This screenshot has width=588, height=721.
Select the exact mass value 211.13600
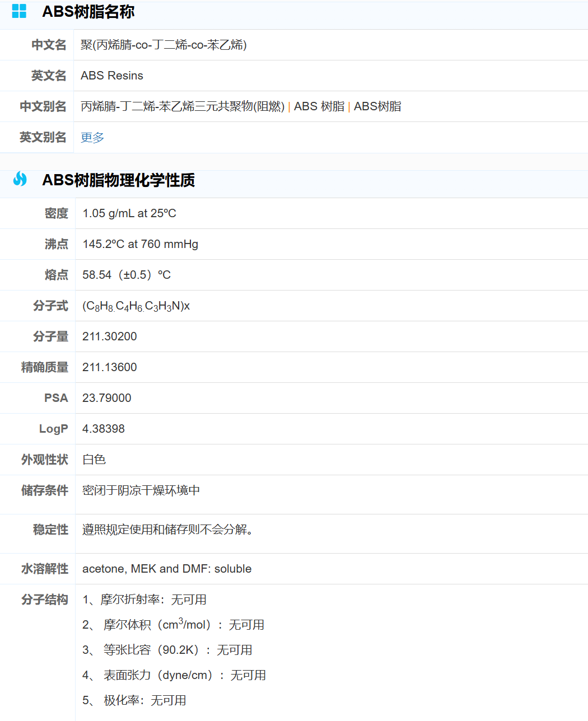pos(110,367)
